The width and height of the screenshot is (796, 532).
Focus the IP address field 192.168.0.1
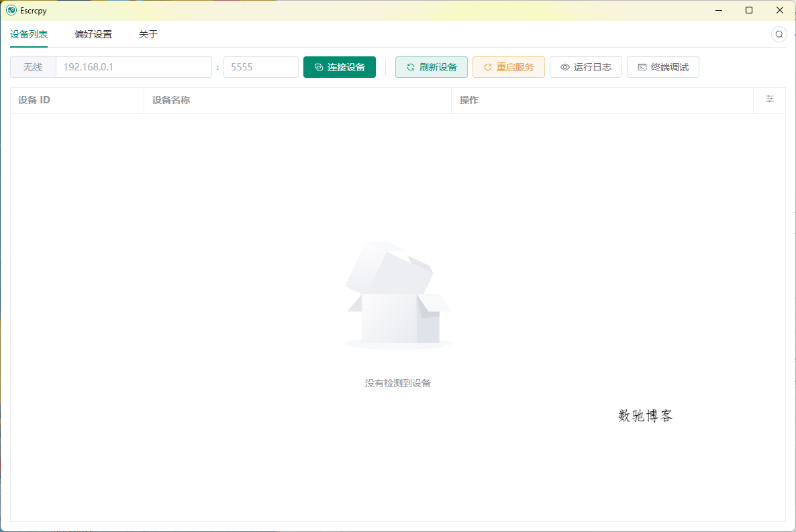134,67
